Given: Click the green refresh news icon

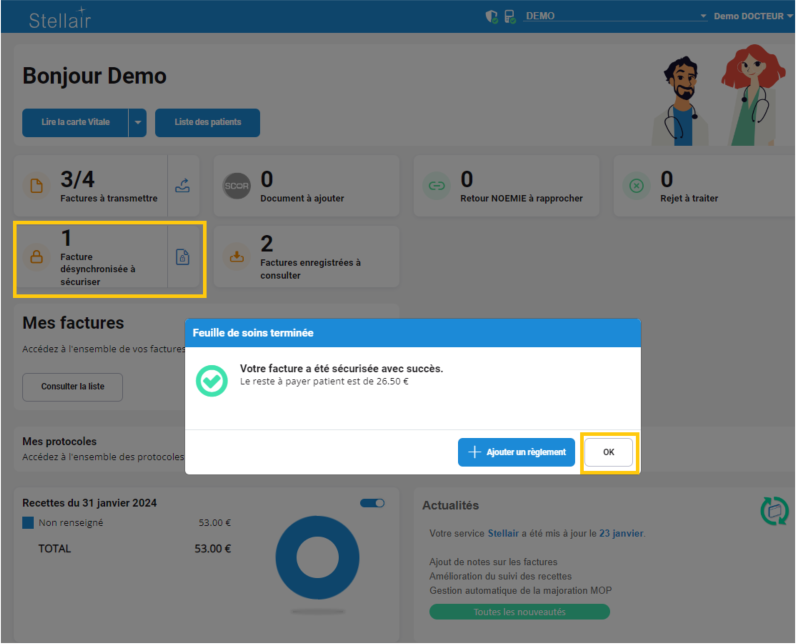Looking at the screenshot, I should click(x=774, y=510).
